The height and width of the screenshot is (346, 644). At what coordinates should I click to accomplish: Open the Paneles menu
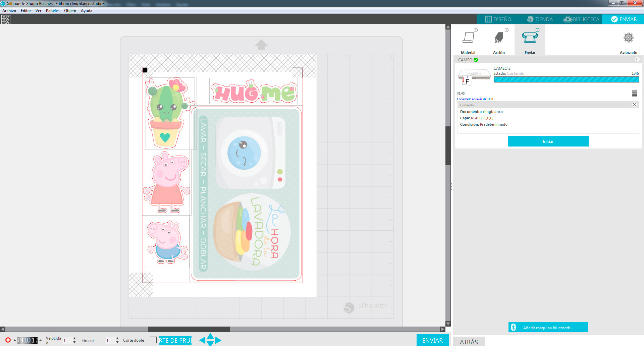coord(53,11)
